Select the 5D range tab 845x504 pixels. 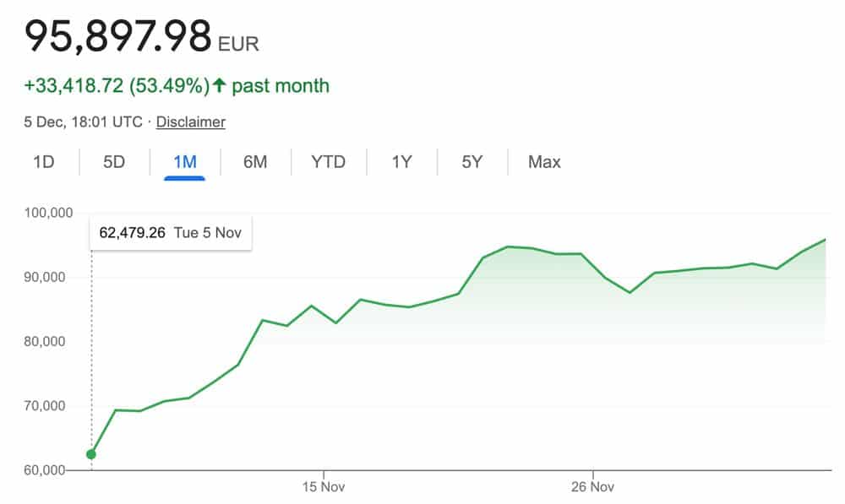[x=114, y=162]
